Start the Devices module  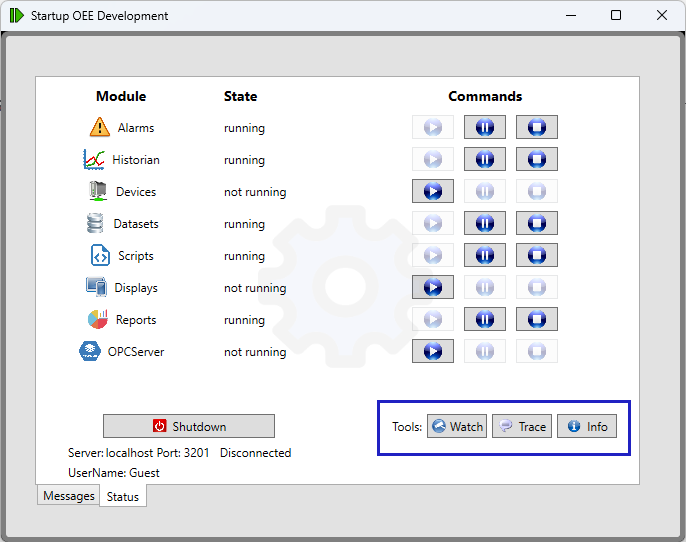click(432, 191)
